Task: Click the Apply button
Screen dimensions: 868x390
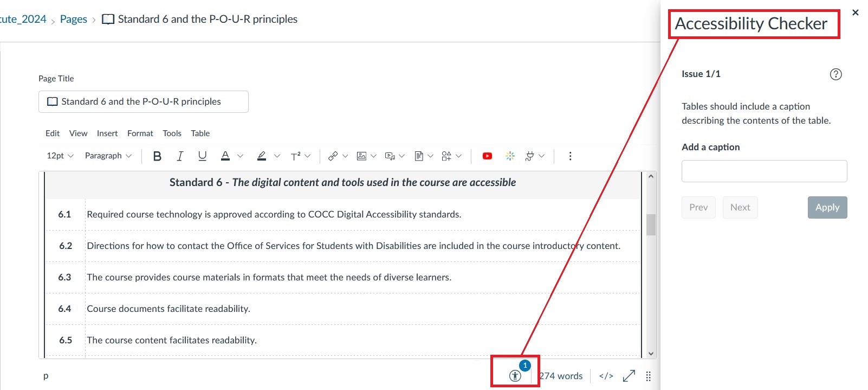Action: [x=827, y=207]
